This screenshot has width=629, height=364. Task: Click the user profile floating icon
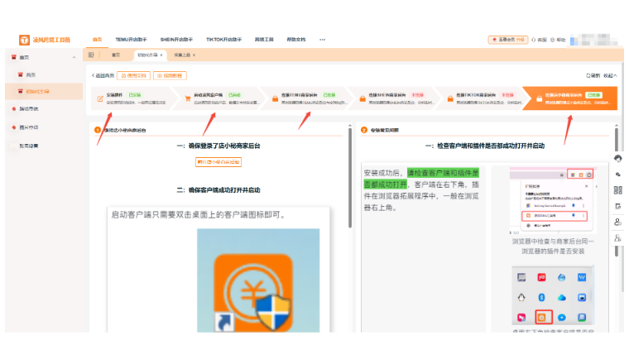point(617,222)
